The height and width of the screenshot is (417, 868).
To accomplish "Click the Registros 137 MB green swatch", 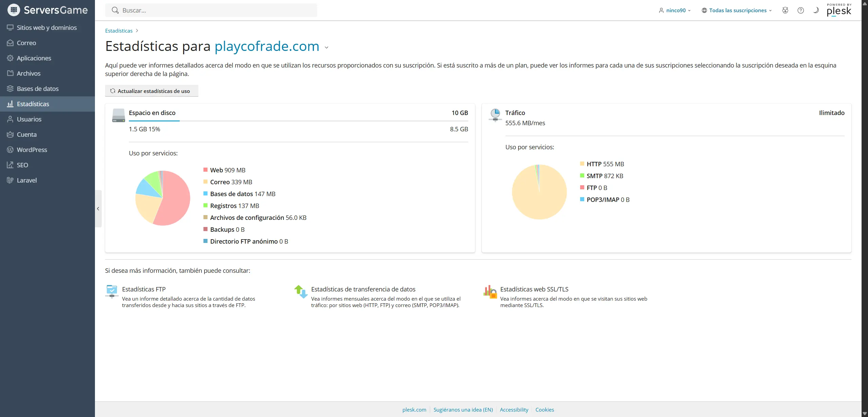I will click(205, 205).
